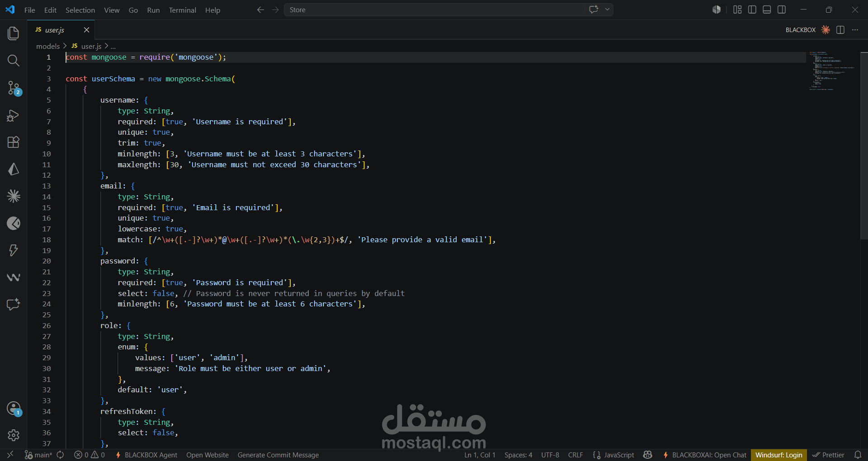Click 'models' breadcrumb segment

tap(48, 46)
